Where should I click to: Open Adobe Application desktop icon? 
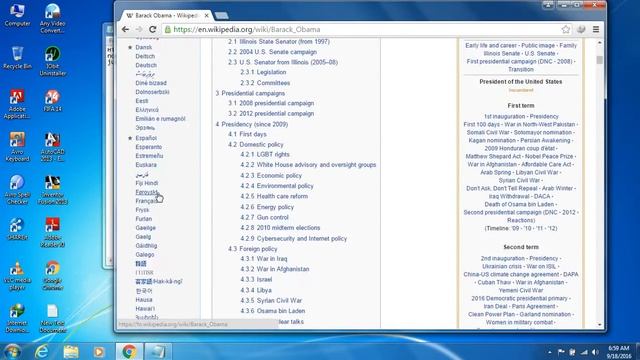coord(17,104)
